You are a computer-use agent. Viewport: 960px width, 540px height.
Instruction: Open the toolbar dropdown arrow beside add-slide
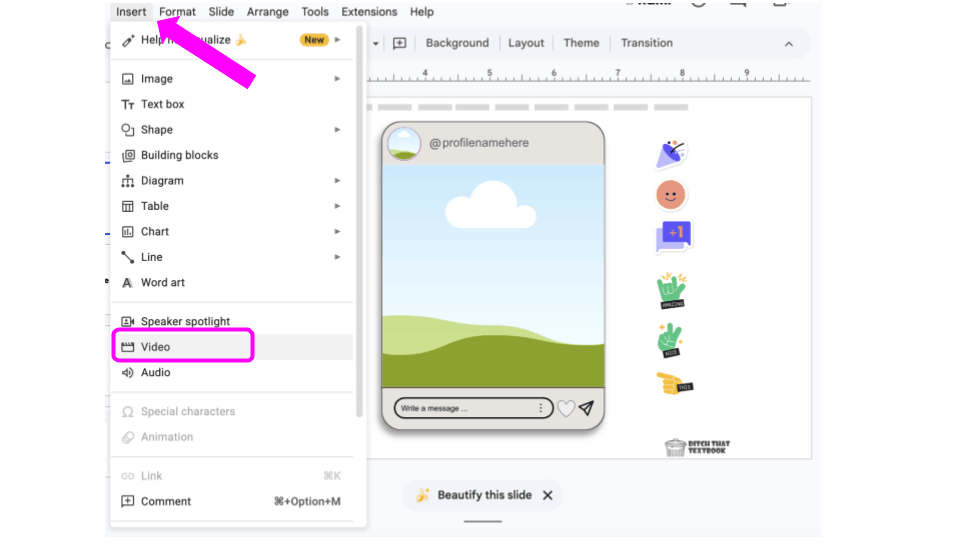(375, 43)
